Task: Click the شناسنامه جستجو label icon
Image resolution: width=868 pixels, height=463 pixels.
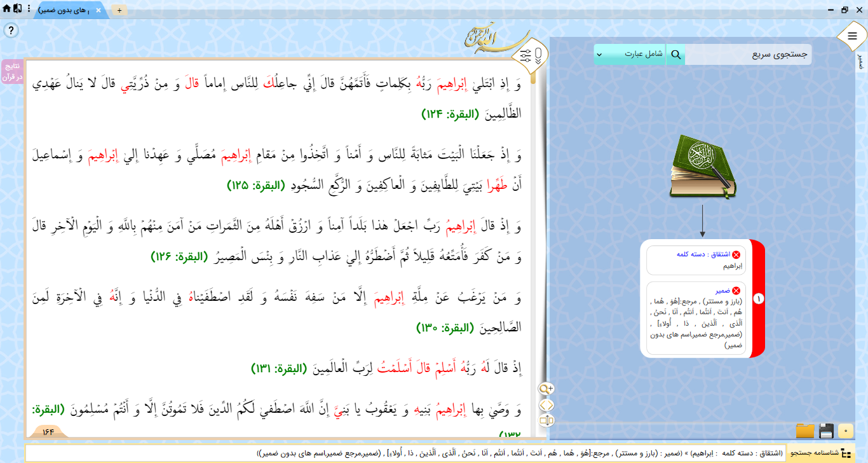Action: tap(820, 453)
